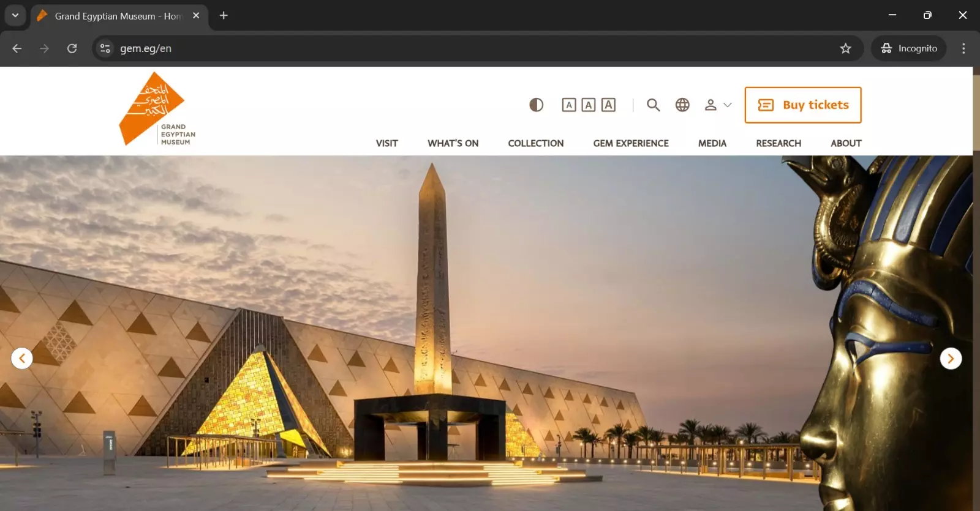
Task: Open the COLLECTION menu
Action: pos(535,143)
